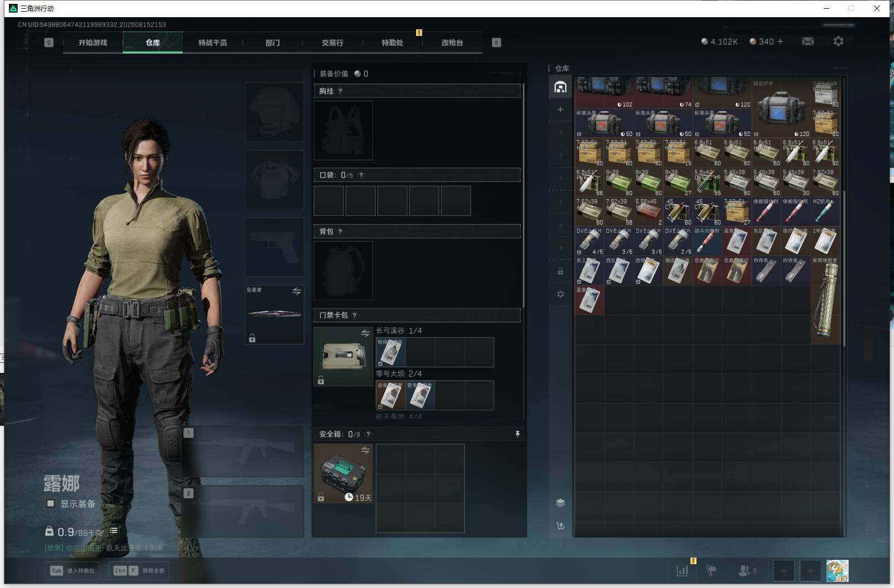This screenshot has width=894, height=588.
Task: Open the 部门 tab
Action: (x=272, y=43)
